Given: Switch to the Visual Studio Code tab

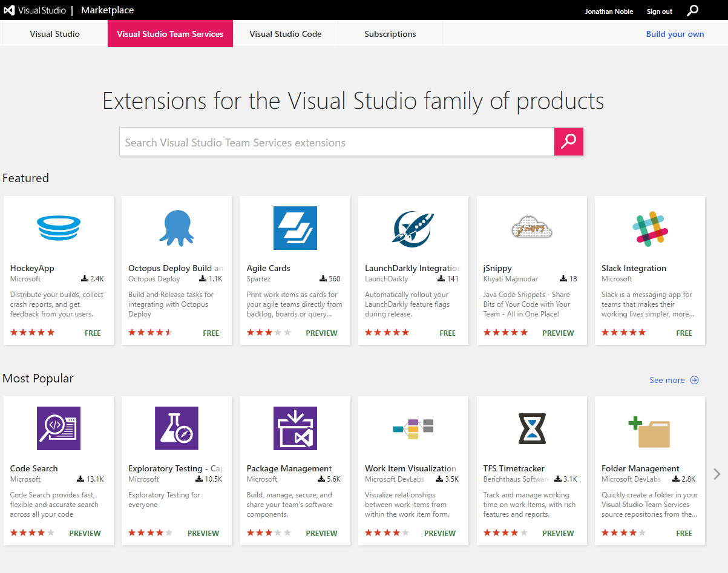Looking at the screenshot, I should [x=286, y=34].
